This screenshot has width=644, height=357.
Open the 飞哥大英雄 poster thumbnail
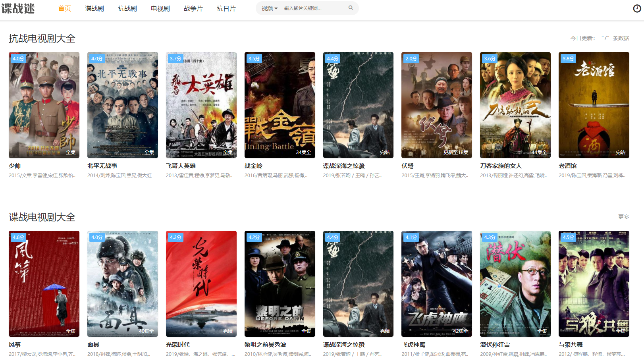tap(201, 105)
